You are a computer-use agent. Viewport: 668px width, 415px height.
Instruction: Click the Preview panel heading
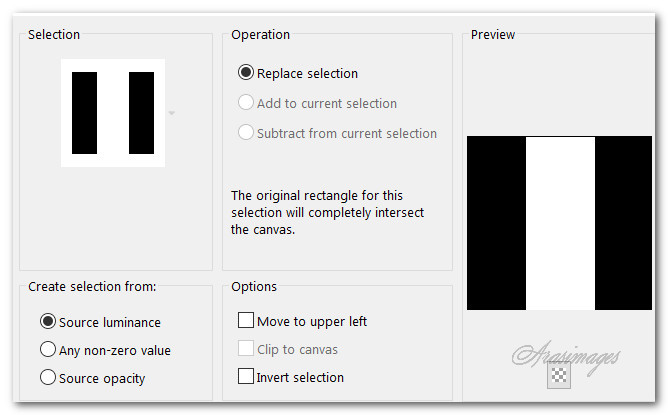[x=493, y=35]
